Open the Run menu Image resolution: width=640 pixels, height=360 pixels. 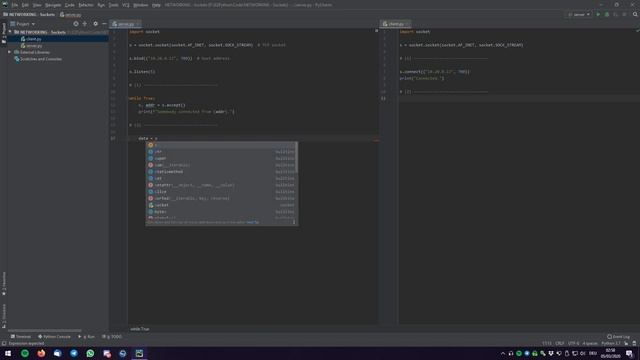tap(101, 5)
